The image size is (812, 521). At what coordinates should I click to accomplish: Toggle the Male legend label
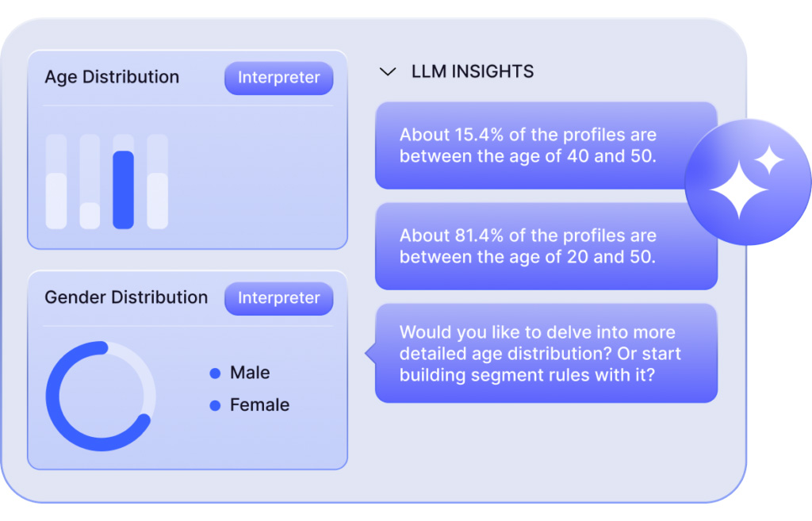tap(250, 373)
